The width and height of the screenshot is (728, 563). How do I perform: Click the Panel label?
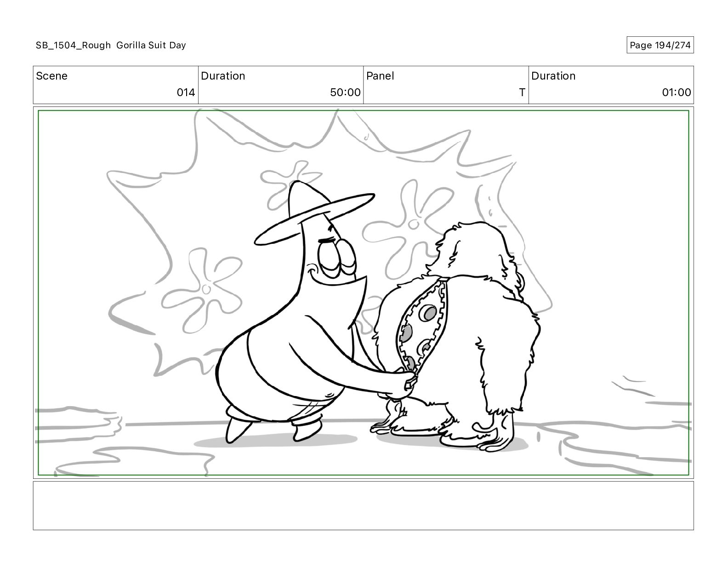(x=380, y=76)
